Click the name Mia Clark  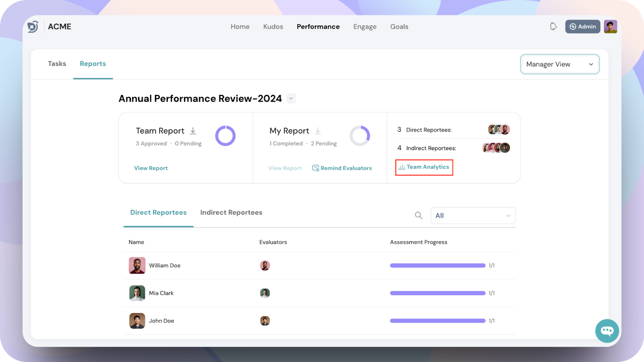point(161,293)
